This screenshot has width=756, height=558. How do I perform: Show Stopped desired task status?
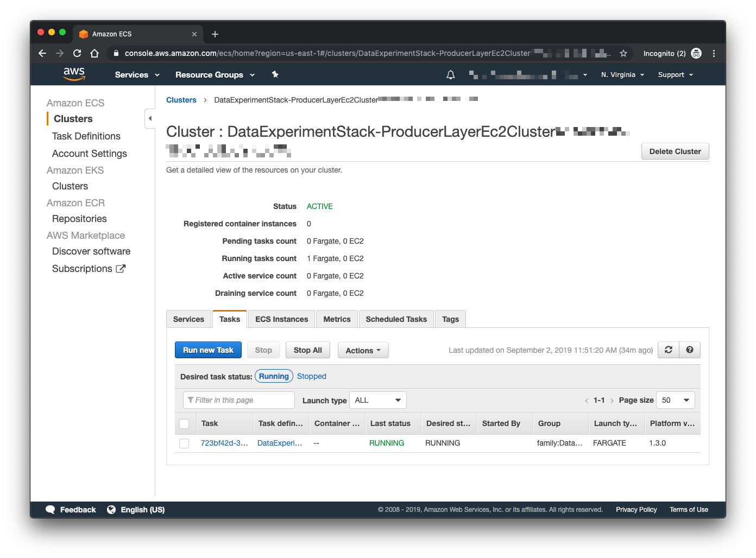[312, 376]
